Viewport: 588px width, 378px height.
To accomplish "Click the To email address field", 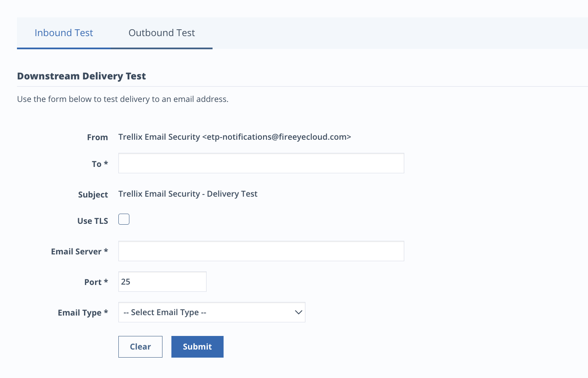I will 261,163.
